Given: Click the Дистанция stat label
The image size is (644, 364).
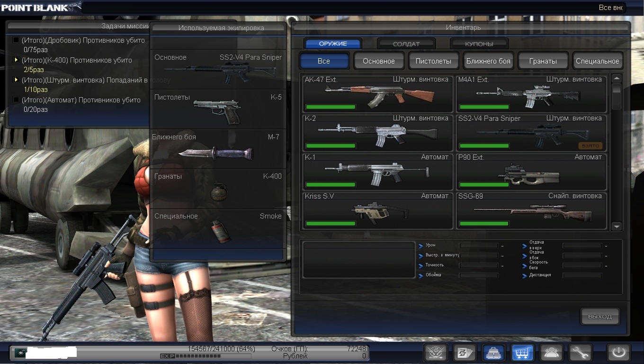Looking at the screenshot, I should point(540,275).
